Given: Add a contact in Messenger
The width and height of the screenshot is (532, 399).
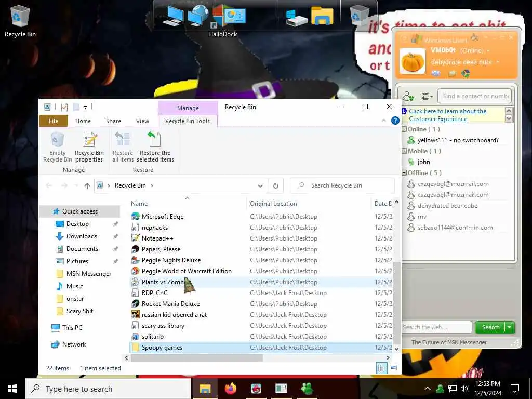Looking at the screenshot, I should click(408, 96).
